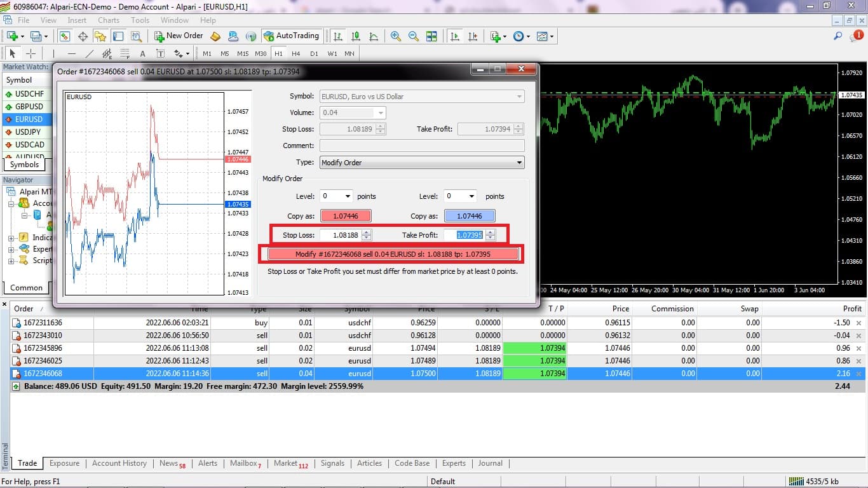The height and width of the screenshot is (488, 868).
Task: Open the Charts menu
Action: point(109,20)
